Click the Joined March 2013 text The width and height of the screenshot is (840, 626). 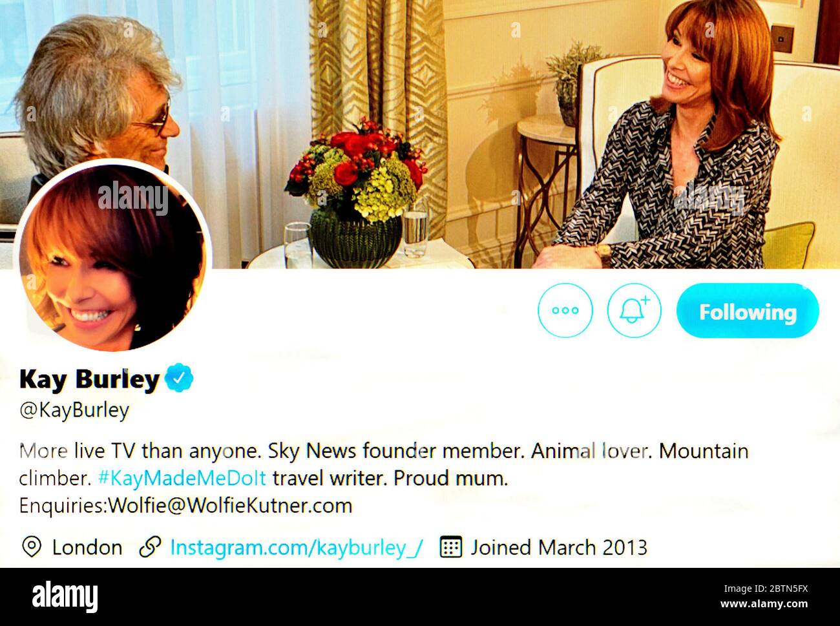click(559, 548)
